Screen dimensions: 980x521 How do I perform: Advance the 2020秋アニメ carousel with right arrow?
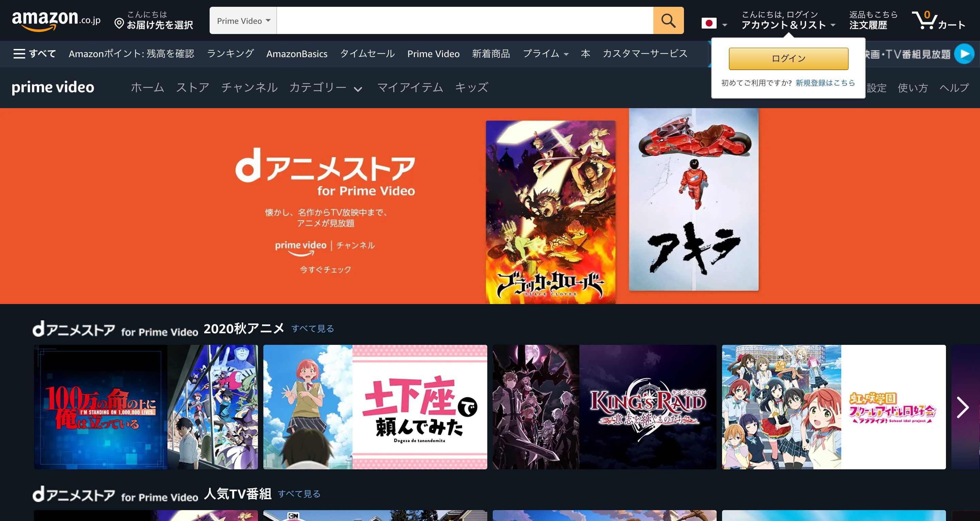(963, 407)
